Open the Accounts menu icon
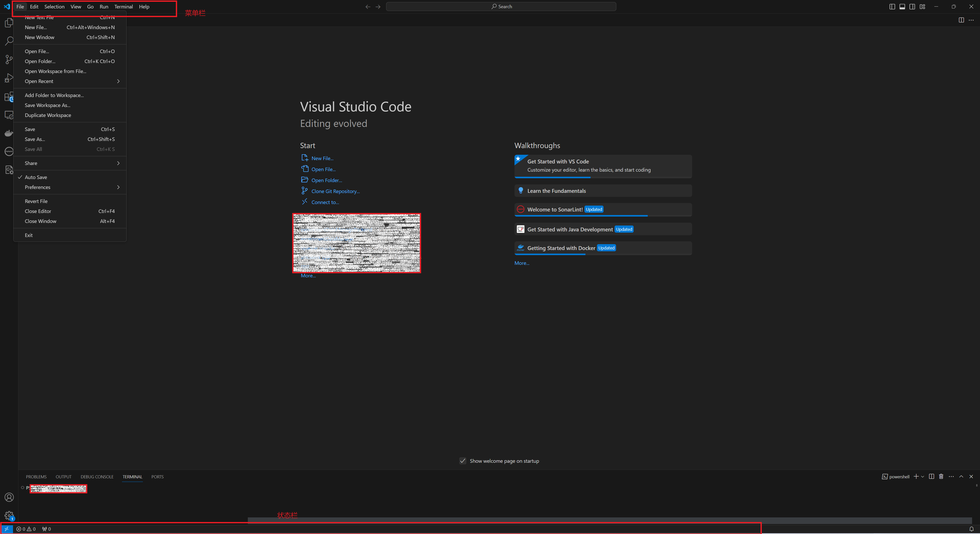980x534 pixels. click(9, 497)
